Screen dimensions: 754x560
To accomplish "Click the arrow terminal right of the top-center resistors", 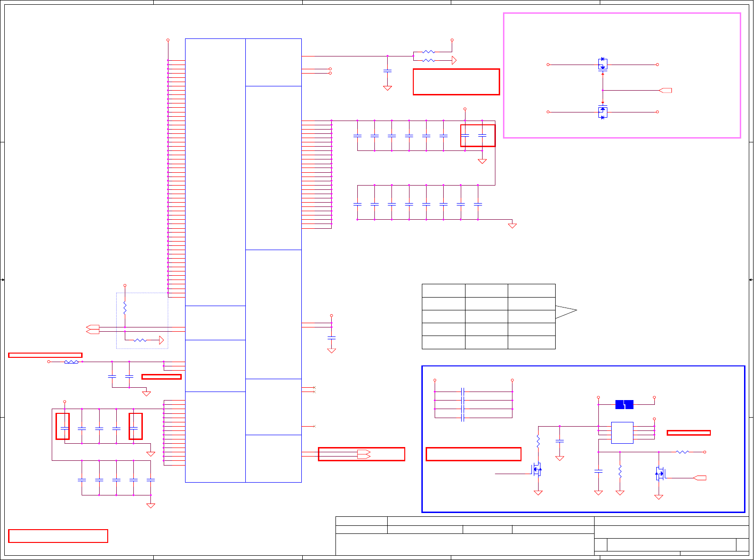I will pos(455,60).
